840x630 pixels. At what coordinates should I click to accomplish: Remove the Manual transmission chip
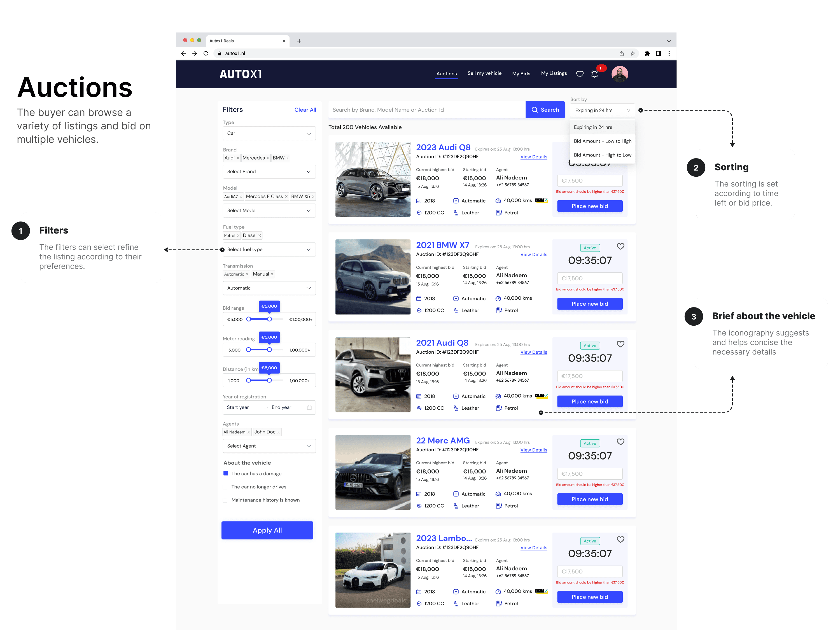click(272, 274)
